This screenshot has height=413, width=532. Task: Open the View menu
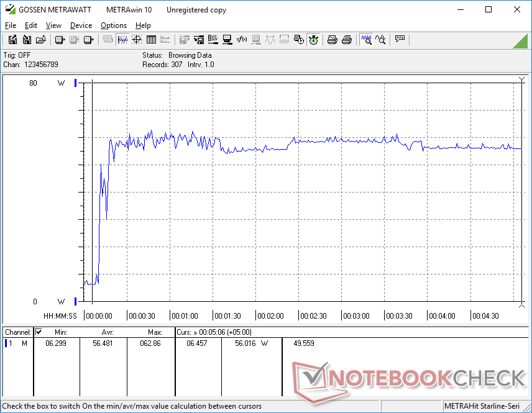(53, 25)
